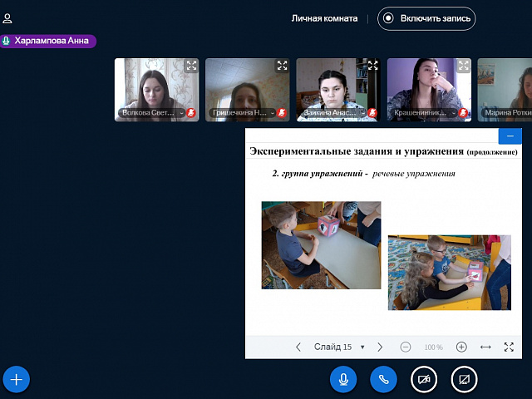Image resolution: width=532 pixels, height=399 pixels.
Task: Open dropdown next to Заикина's name
Action: point(332,112)
